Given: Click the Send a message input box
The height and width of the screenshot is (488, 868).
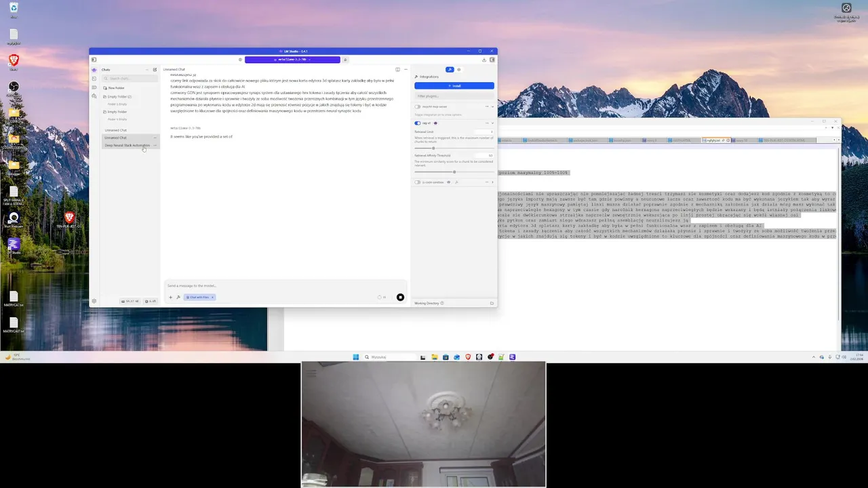Looking at the screenshot, I should coord(285,285).
